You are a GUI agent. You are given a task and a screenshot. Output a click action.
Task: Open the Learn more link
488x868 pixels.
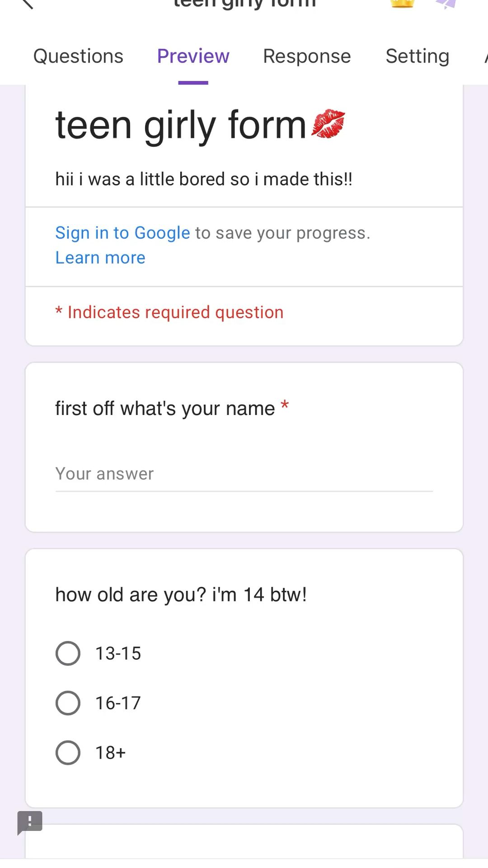coord(100,258)
